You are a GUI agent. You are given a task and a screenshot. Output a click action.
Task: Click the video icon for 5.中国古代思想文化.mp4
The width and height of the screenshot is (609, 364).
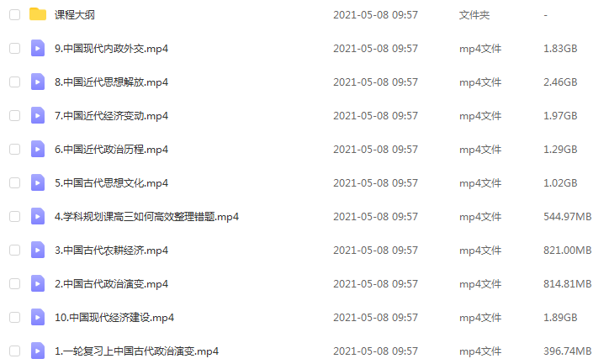38,182
